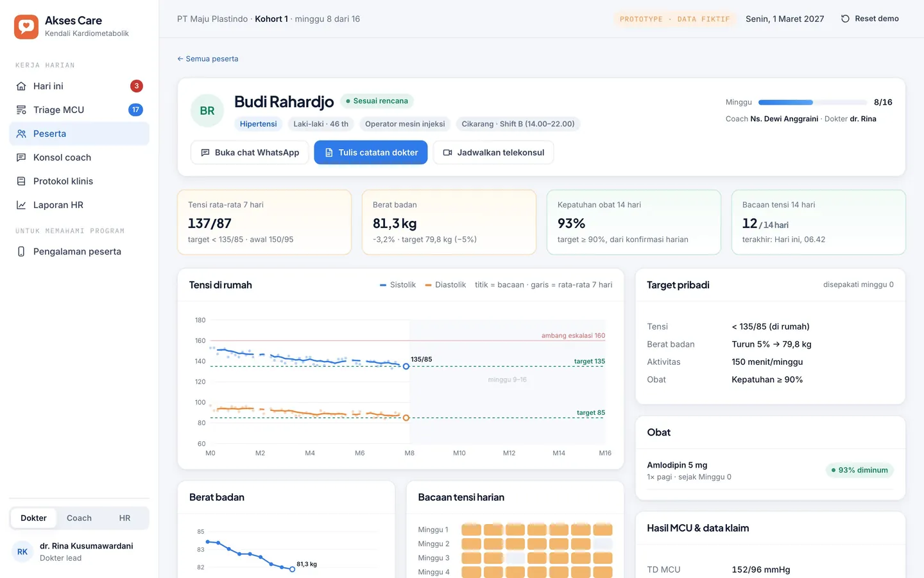
Task: Click the Diastolik legend entry
Action: click(445, 285)
